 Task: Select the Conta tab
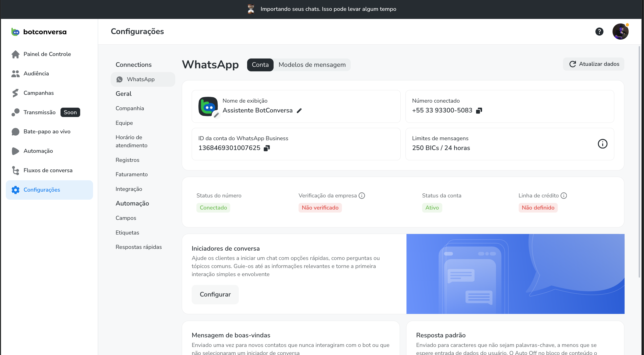tap(260, 65)
